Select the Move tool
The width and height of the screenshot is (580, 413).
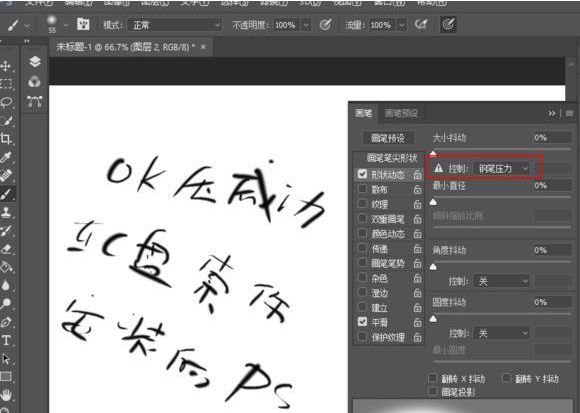(6, 66)
